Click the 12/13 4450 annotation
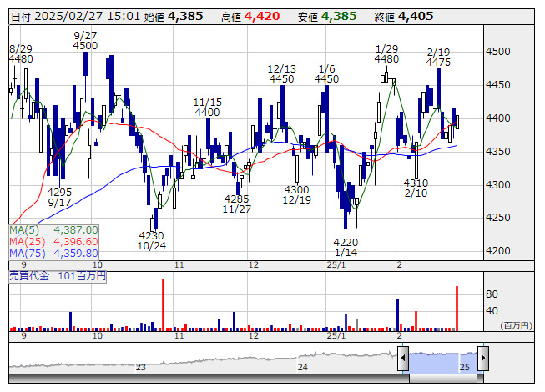This screenshot has height=392, width=545. pyautogui.click(x=281, y=74)
